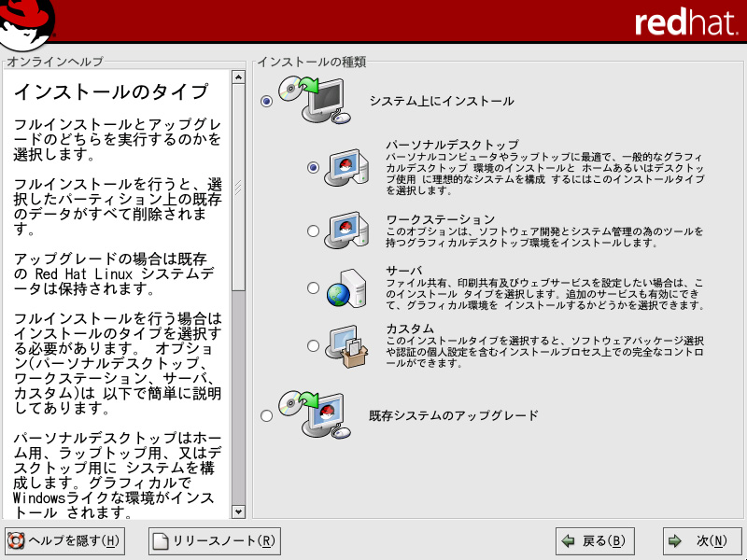Click the Server globe and tower icon
Viewport: 747px width, 560px height.
[346, 288]
